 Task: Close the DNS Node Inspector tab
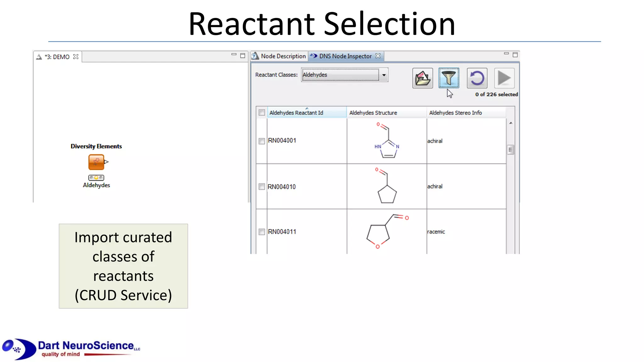pos(378,56)
